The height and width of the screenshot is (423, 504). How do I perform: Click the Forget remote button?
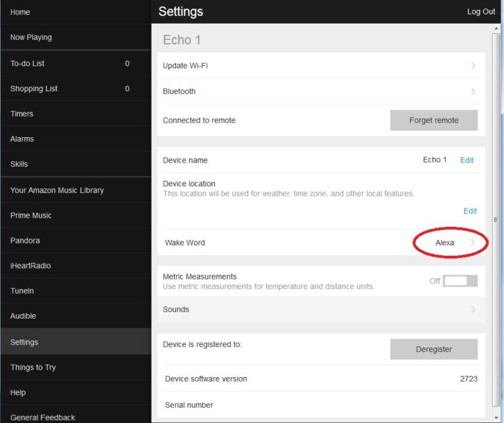[434, 120]
